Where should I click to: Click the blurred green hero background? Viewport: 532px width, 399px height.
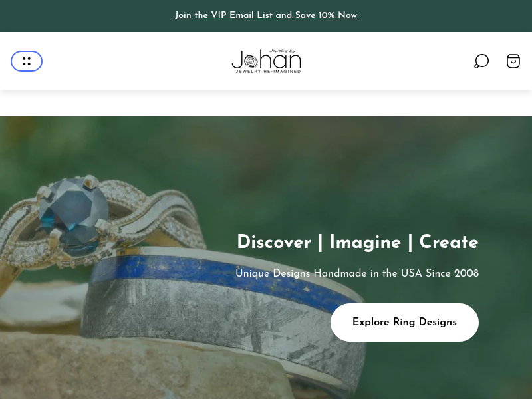pyautogui.click(x=373, y=163)
